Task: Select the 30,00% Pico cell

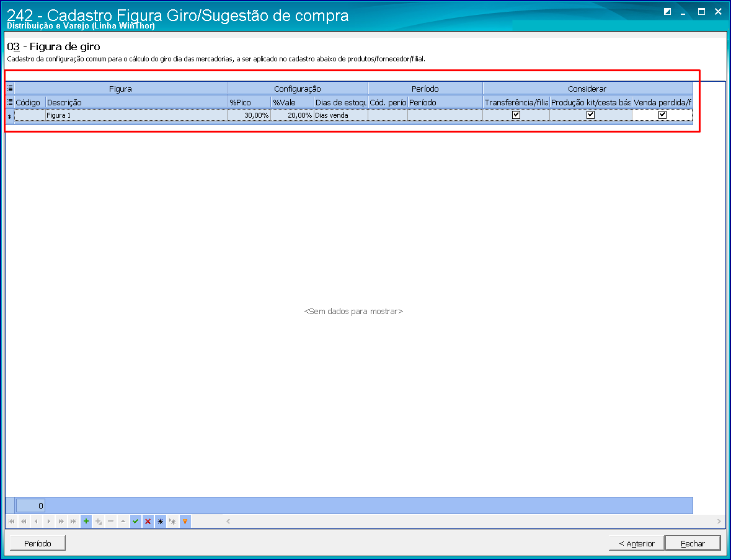Action: 249,115
